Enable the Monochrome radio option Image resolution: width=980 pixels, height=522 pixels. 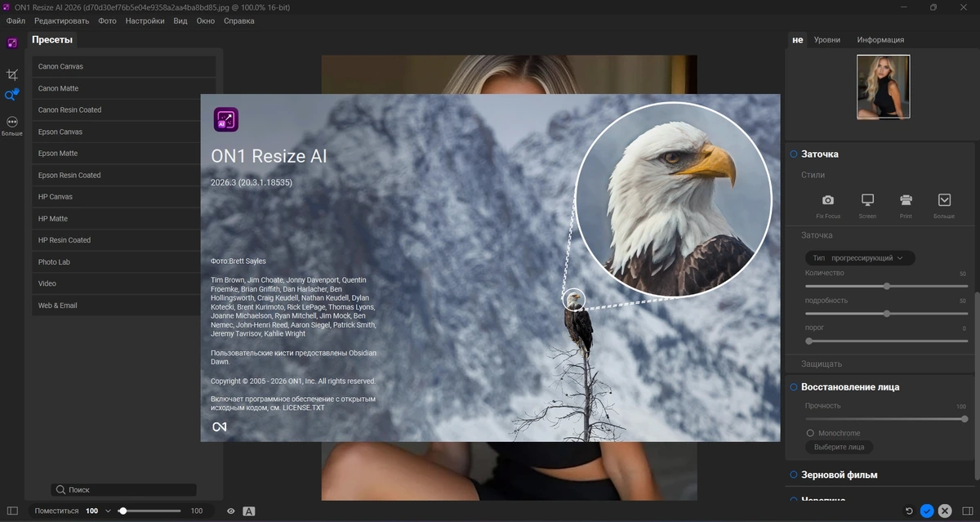pyautogui.click(x=810, y=433)
